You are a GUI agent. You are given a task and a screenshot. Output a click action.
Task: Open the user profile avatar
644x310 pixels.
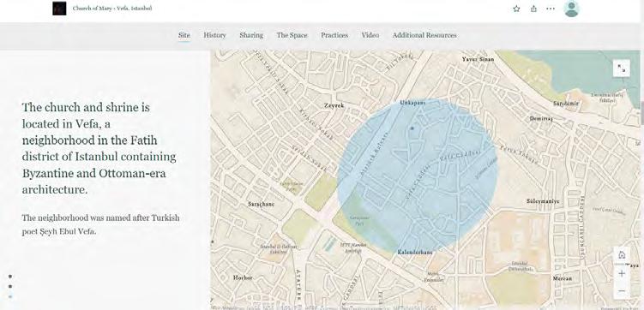click(571, 9)
